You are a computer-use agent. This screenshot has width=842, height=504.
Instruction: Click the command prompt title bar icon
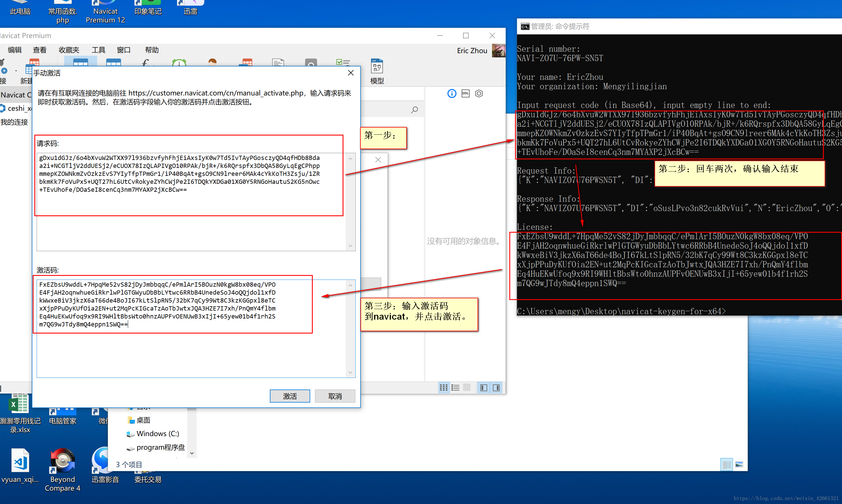(525, 26)
